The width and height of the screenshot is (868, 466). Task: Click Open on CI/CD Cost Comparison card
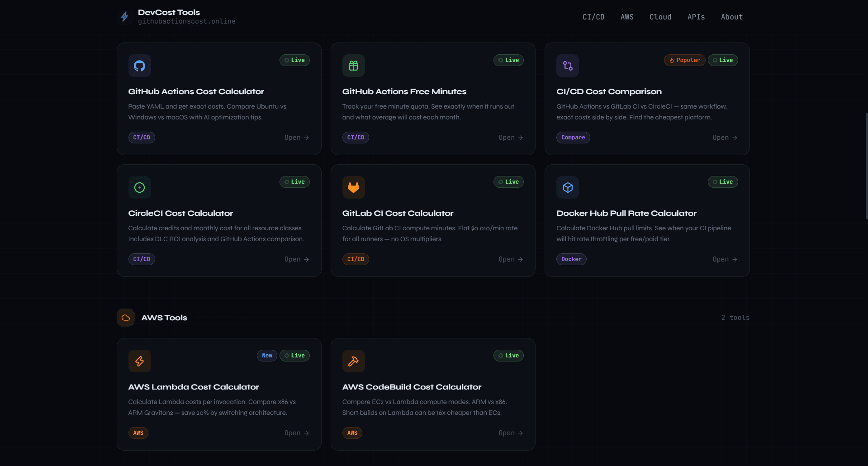coord(725,138)
